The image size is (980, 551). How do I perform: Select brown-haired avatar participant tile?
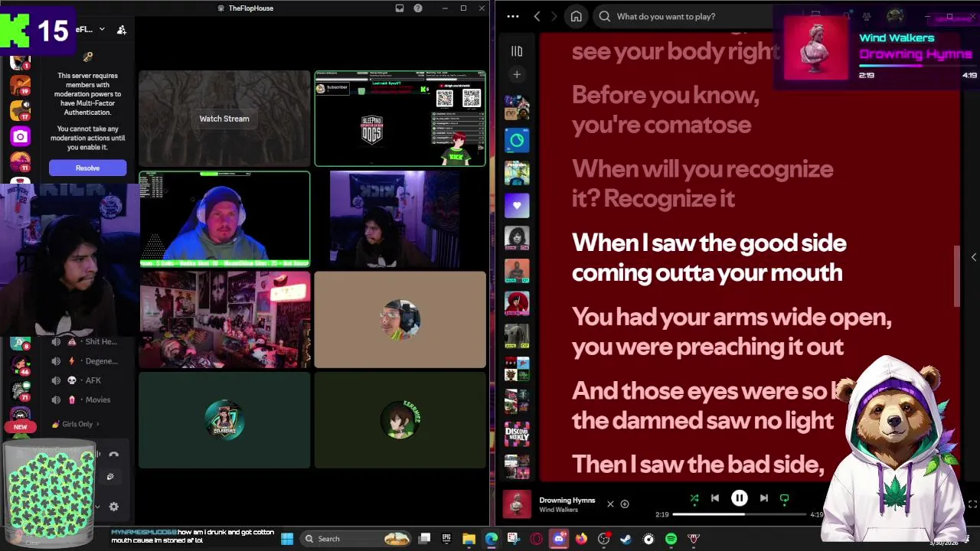(x=400, y=420)
